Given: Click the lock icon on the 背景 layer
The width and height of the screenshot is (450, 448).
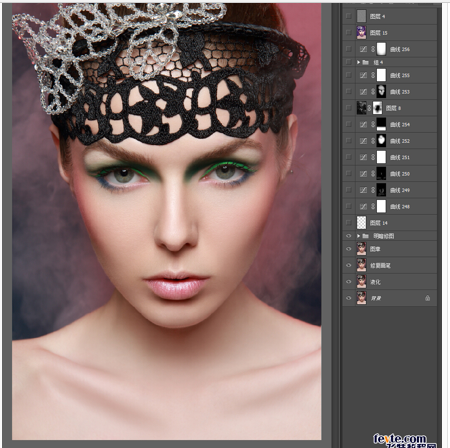Looking at the screenshot, I should point(427,298).
